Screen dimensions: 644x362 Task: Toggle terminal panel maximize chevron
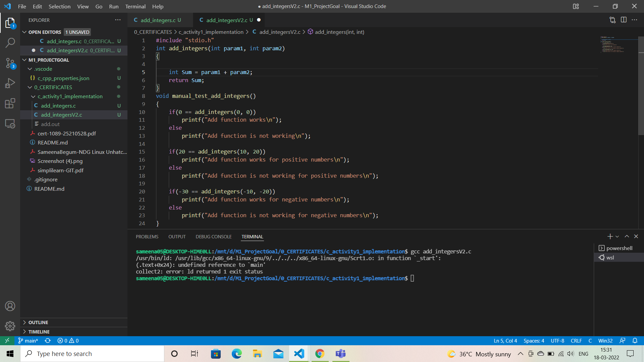627,236
